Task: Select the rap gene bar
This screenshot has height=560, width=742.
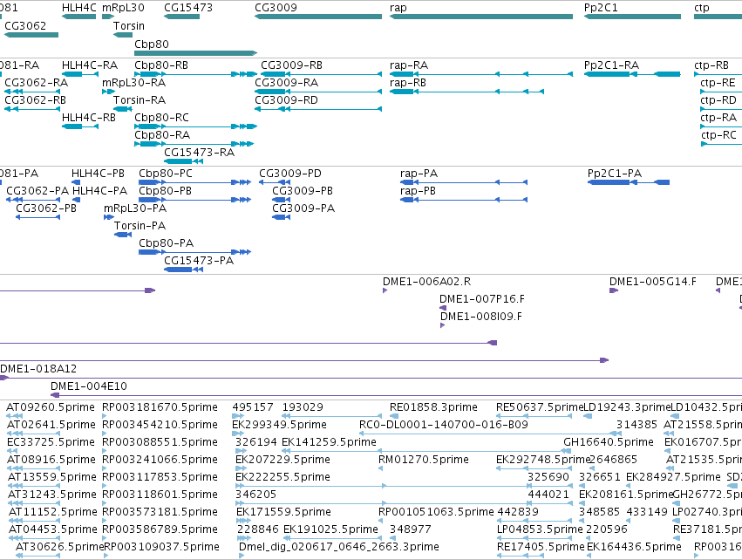Action: pos(480,17)
